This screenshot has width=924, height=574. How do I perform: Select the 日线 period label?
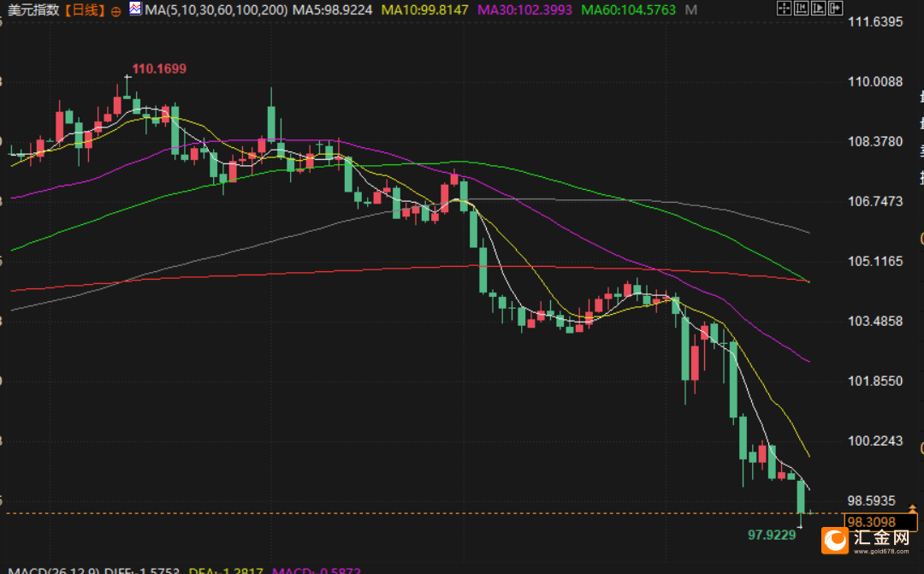(86, 10)
